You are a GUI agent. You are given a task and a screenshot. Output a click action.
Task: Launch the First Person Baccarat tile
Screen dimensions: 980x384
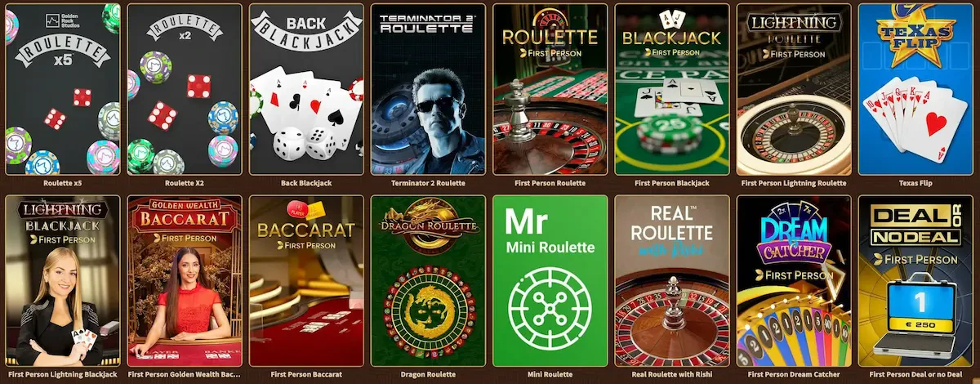pos(306,281)
